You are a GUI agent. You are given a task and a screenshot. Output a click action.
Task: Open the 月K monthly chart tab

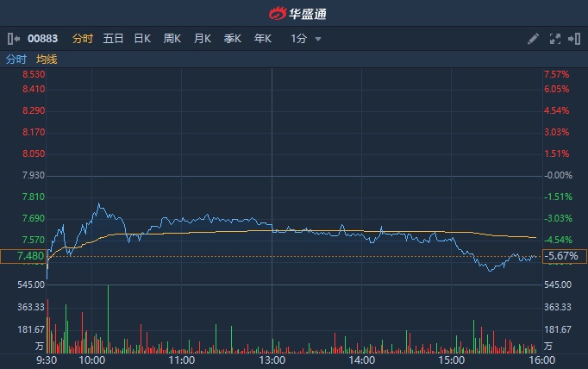203,39
